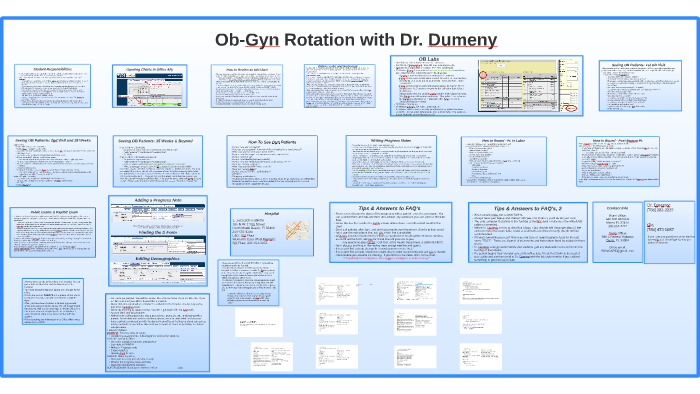Open the How to Round Post Partum Pt. slide
700x394 pixels.
click(x=618, y=161)
